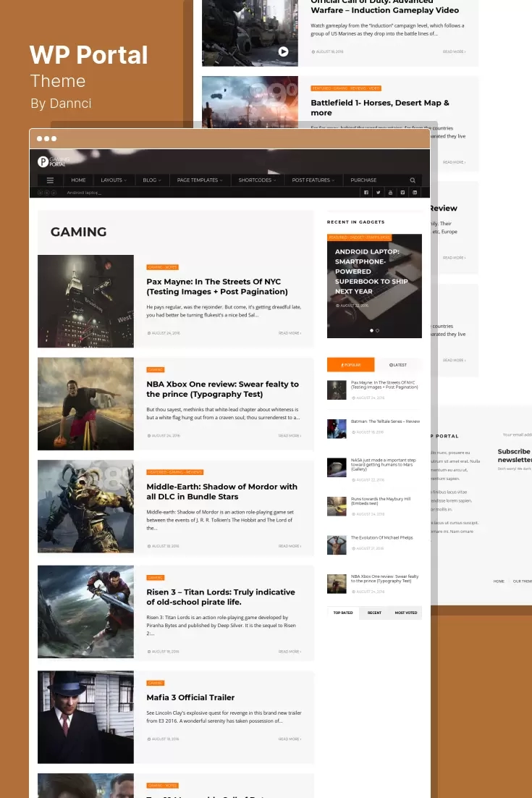Open the Twitter social icon in the header
This screenshot has width=532, height=798.
point(378,193)
